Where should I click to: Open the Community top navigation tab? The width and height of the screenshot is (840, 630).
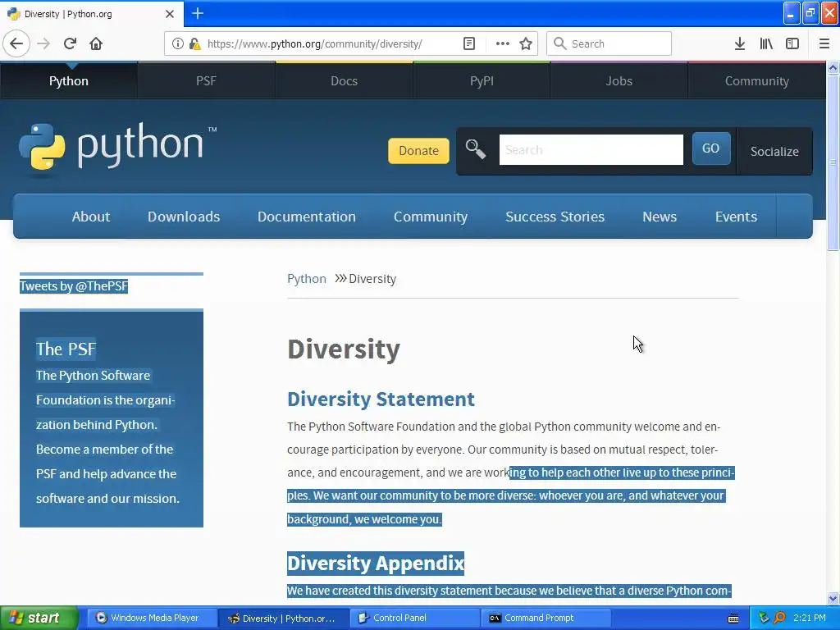pos(756,81)
